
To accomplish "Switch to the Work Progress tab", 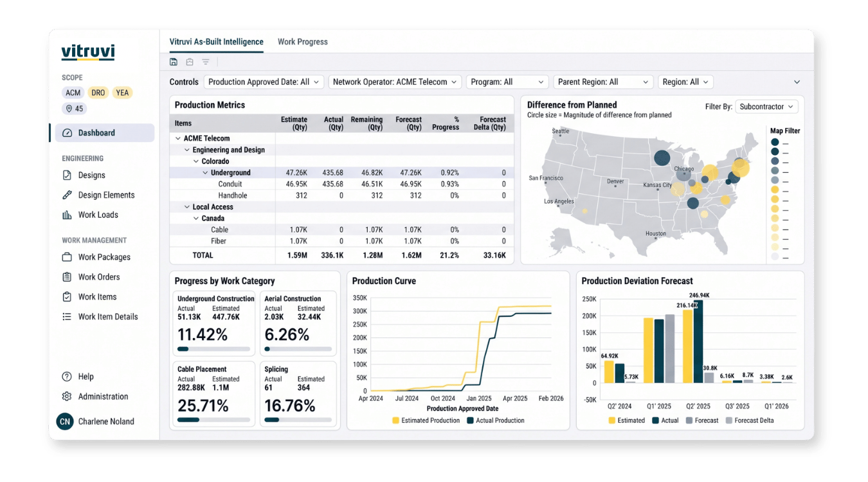I will point(303,42).
